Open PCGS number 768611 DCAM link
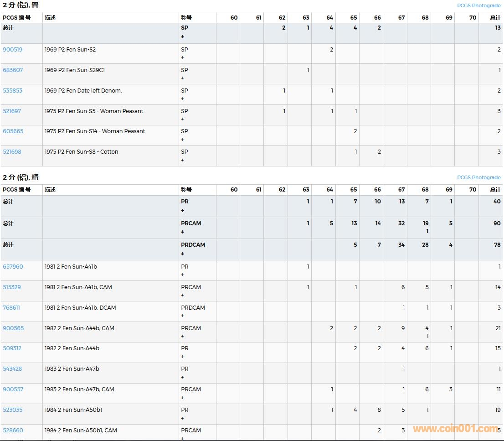This screenshot has width=504, height=441. tap(11, 308)
